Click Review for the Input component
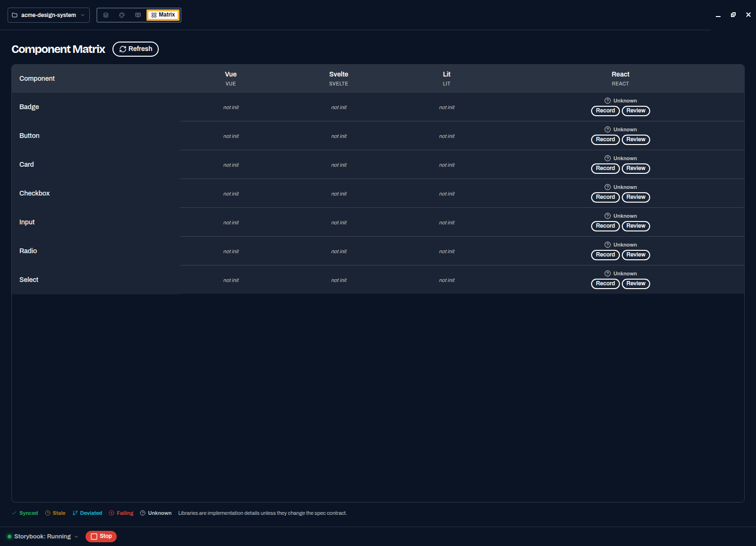756x546 pixels. 636,226
